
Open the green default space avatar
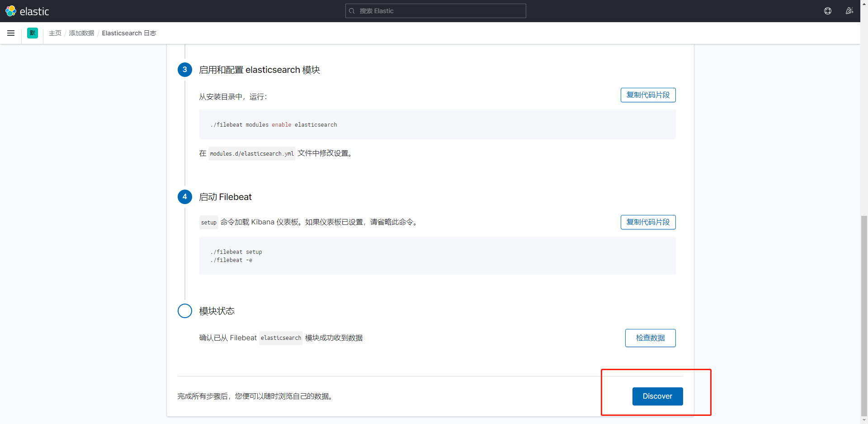point(33,33)
